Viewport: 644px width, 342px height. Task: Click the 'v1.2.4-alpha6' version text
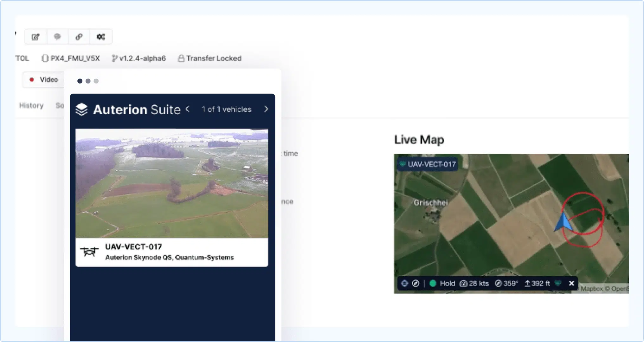[143, 58]
